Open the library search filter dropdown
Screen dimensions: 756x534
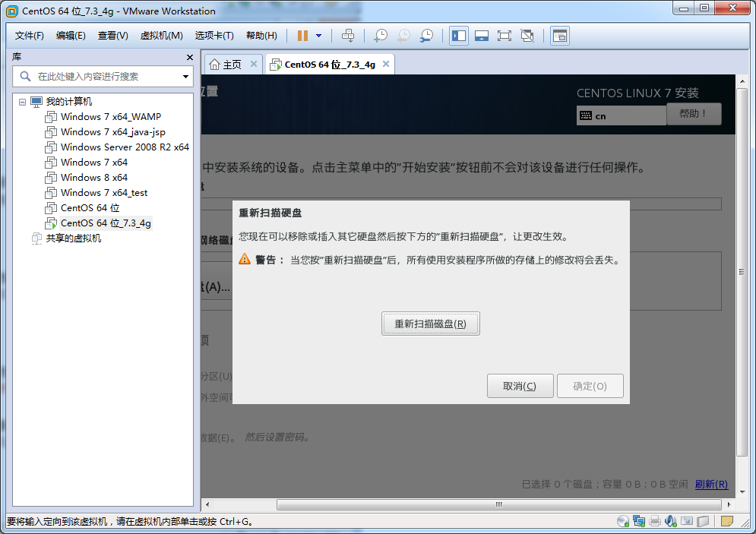185,77
